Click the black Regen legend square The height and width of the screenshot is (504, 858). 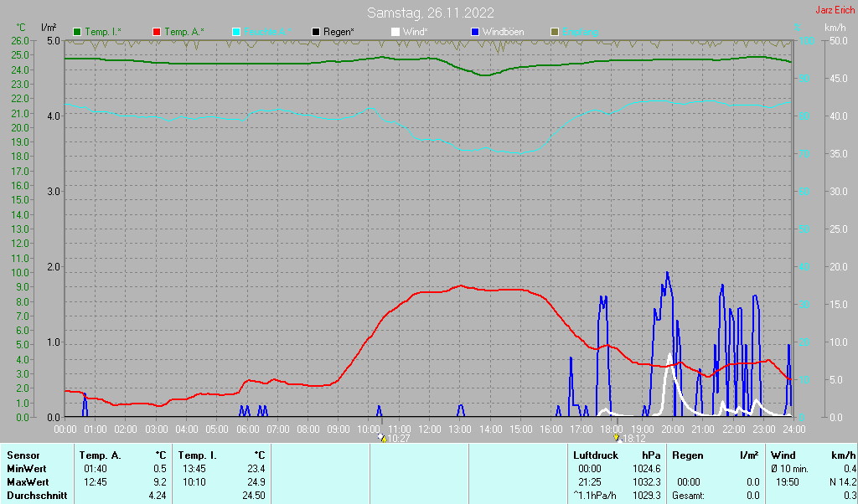pyautogui.click(x=316, y=32)
